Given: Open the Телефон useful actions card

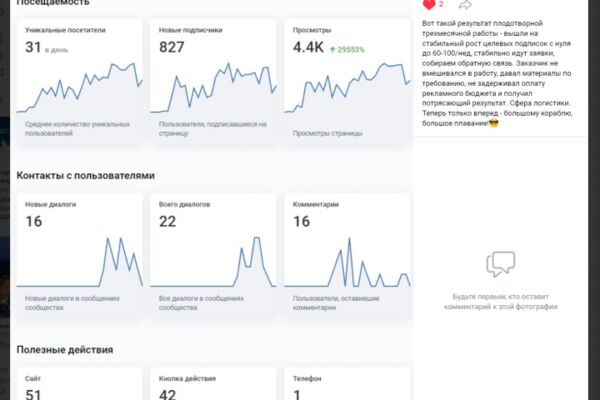Looking at the screenshot, I should point(347,384).
